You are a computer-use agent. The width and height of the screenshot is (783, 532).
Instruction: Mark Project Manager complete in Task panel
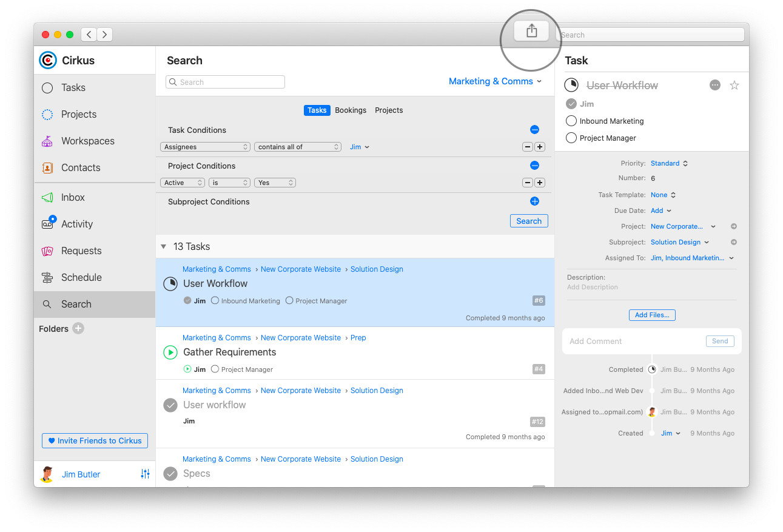point(571,138)
